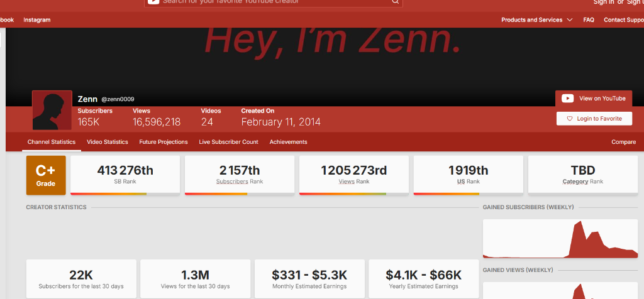Click Yearly Estimated Earnings card
Screen dimensions: 644x299
[423, 279]
